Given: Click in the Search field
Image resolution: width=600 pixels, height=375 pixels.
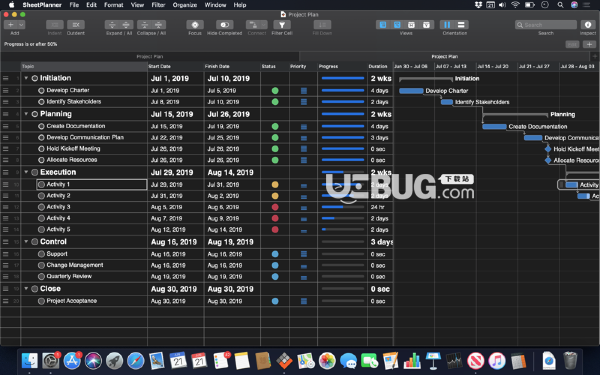Looking at the screenshot, I should click(546, 25).
